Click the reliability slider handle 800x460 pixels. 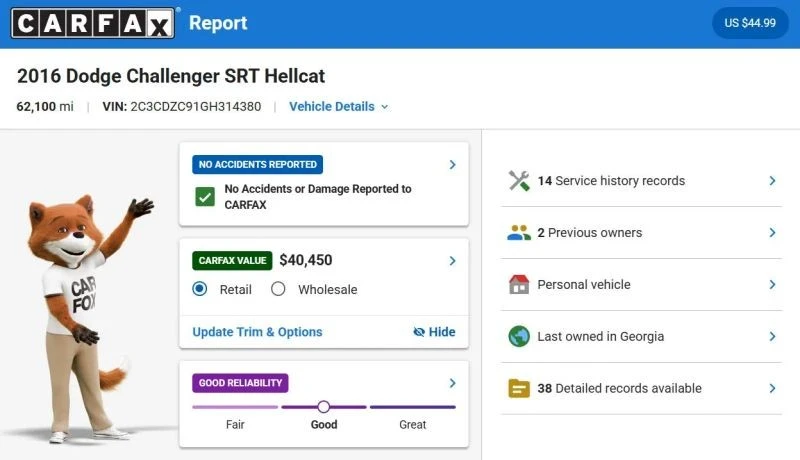tap(323, 407)
